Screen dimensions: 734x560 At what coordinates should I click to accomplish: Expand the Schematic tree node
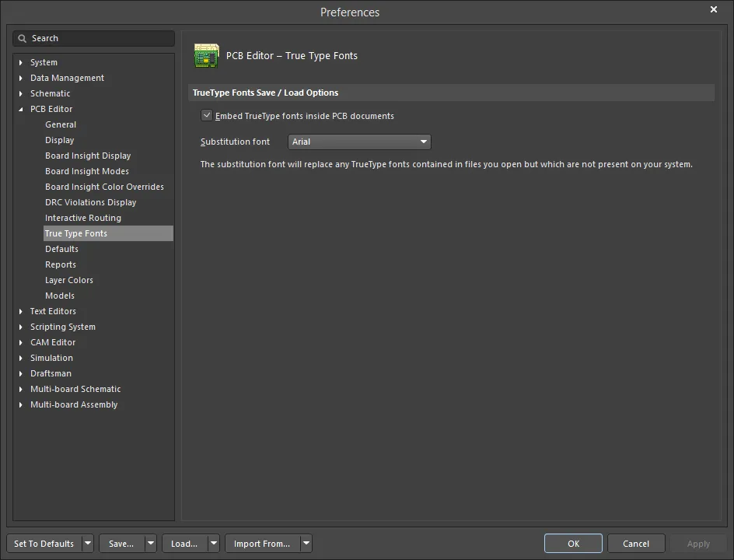pos(20,93)
